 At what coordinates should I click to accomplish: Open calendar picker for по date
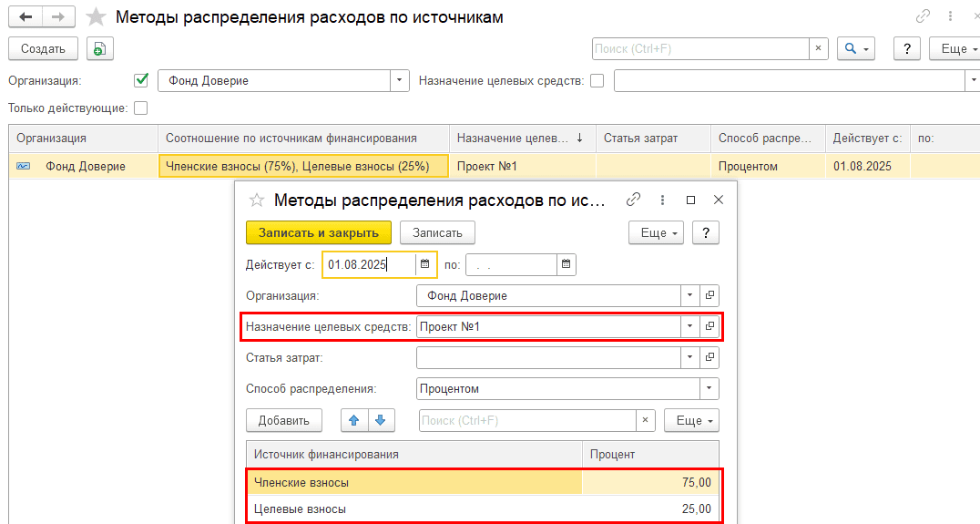point(566,264)
